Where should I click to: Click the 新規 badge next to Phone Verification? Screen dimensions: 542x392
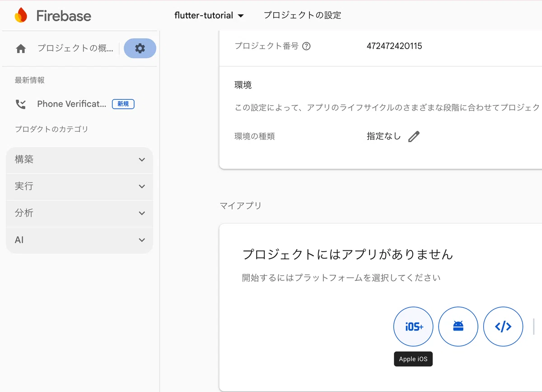[123, 104]
